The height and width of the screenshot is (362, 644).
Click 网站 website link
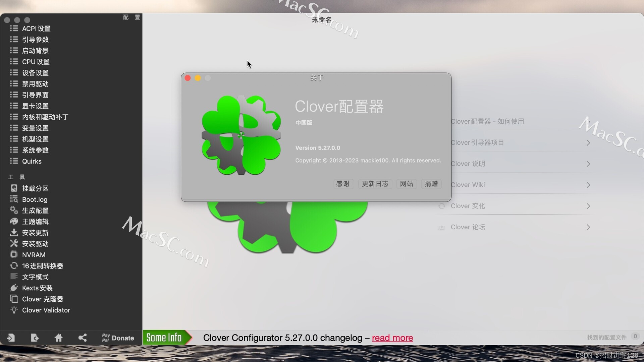[406, 183]
